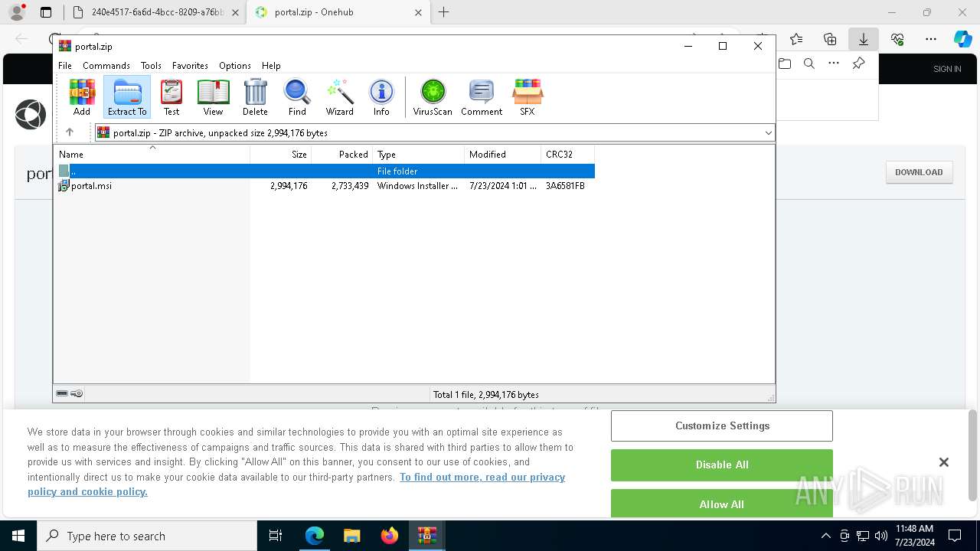
Task: Expand the archive path dropdown
Action: 768,132
